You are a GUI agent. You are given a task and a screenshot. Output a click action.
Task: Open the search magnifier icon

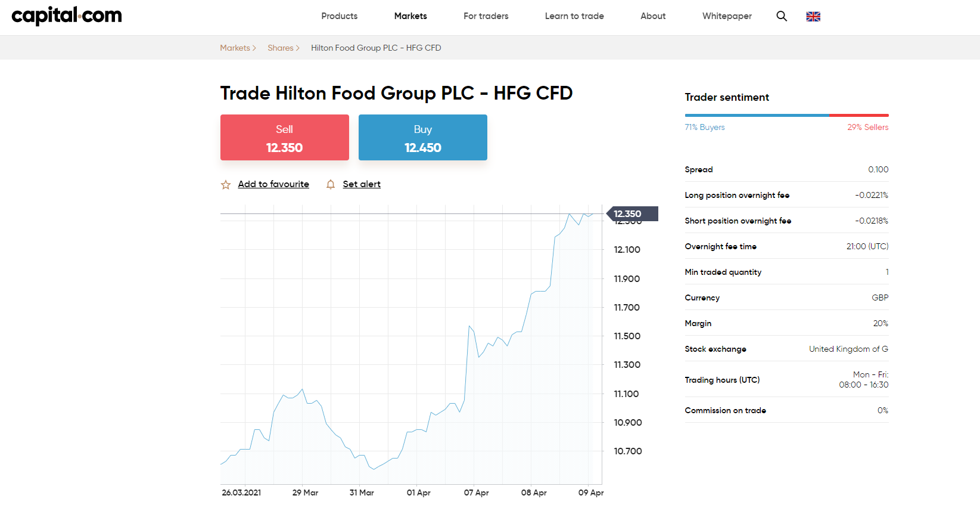point(782,16)
